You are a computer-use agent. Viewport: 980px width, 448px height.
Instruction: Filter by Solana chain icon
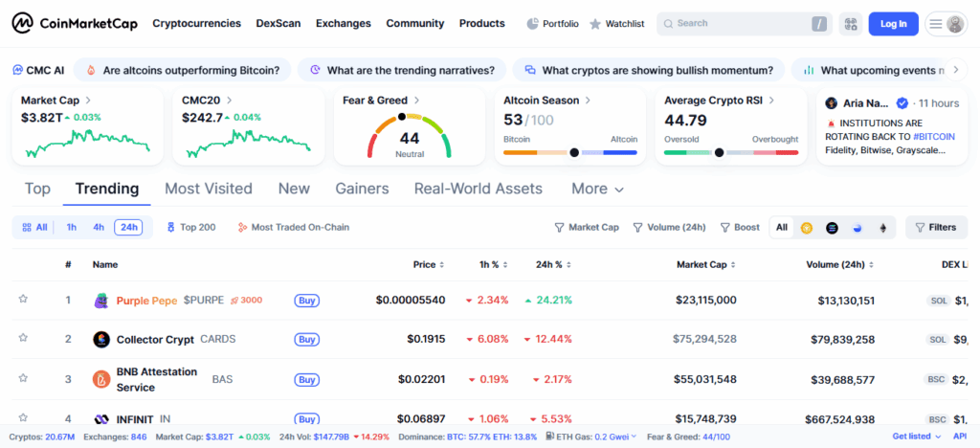coord(832,228)
